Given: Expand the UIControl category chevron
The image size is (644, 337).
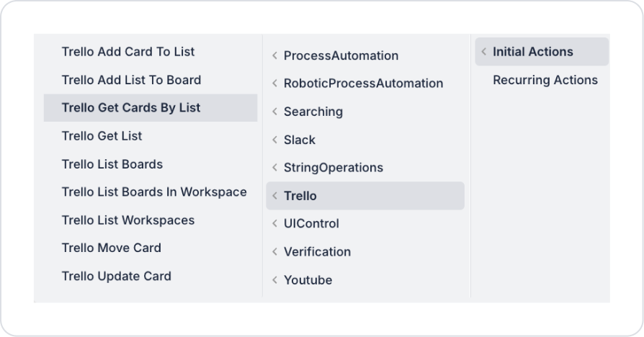Looking at the screenshot, I should (x=274, y=224).
